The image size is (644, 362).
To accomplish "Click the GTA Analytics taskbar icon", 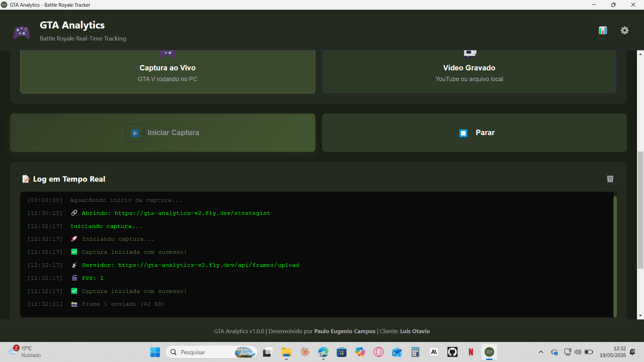I will point(489,352).
